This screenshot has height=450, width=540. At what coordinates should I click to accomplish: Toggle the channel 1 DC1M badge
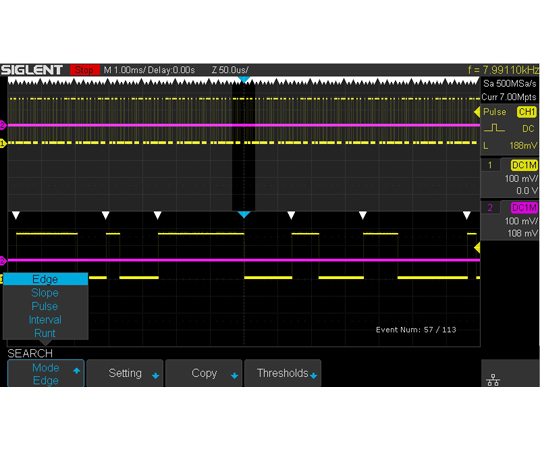524,165
